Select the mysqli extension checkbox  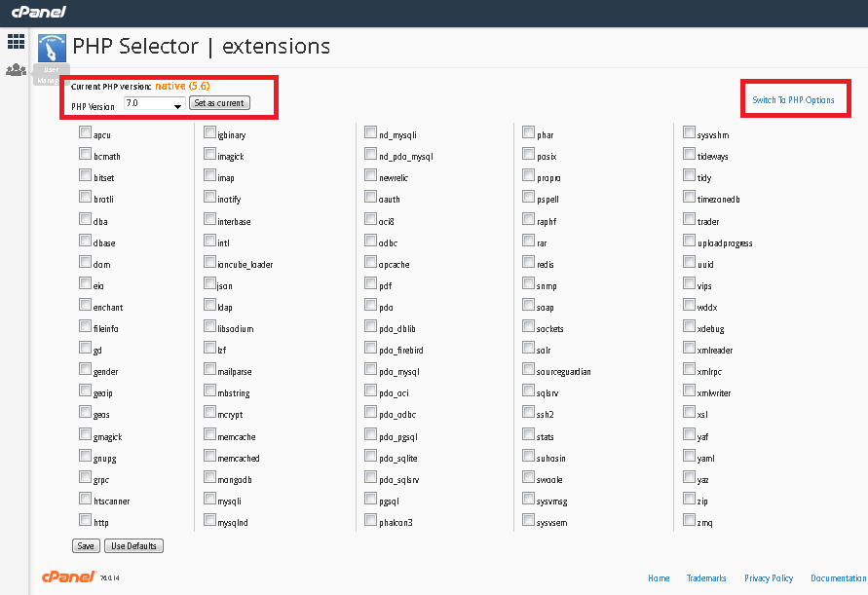click(x=209, y=501)
